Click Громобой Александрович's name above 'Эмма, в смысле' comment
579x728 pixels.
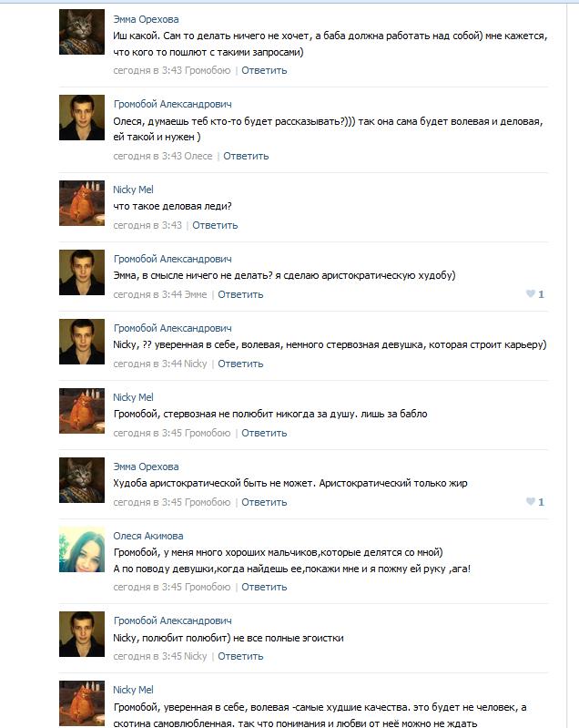coord(172,259)
